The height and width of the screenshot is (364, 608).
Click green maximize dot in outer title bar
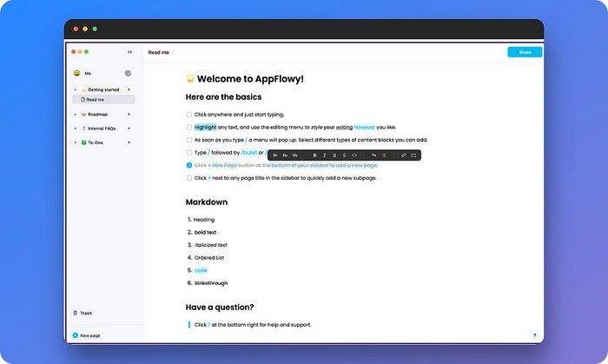pyautogui.click(x=95, y=29)
